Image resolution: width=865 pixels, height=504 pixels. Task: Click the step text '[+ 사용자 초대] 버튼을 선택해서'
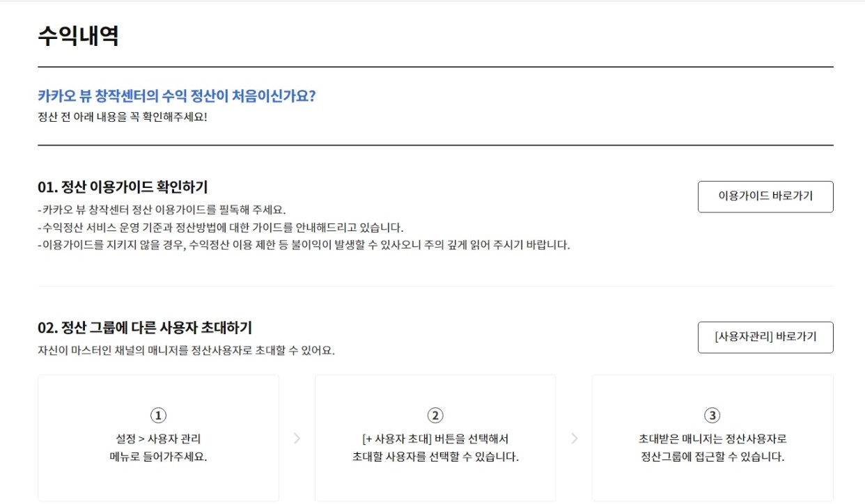point(435,439)
